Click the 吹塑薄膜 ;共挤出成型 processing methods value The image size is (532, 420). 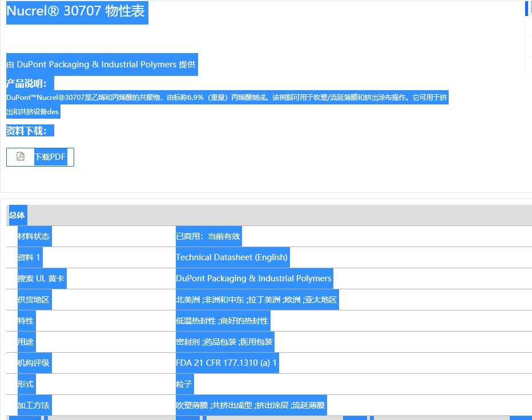(251, 405)
